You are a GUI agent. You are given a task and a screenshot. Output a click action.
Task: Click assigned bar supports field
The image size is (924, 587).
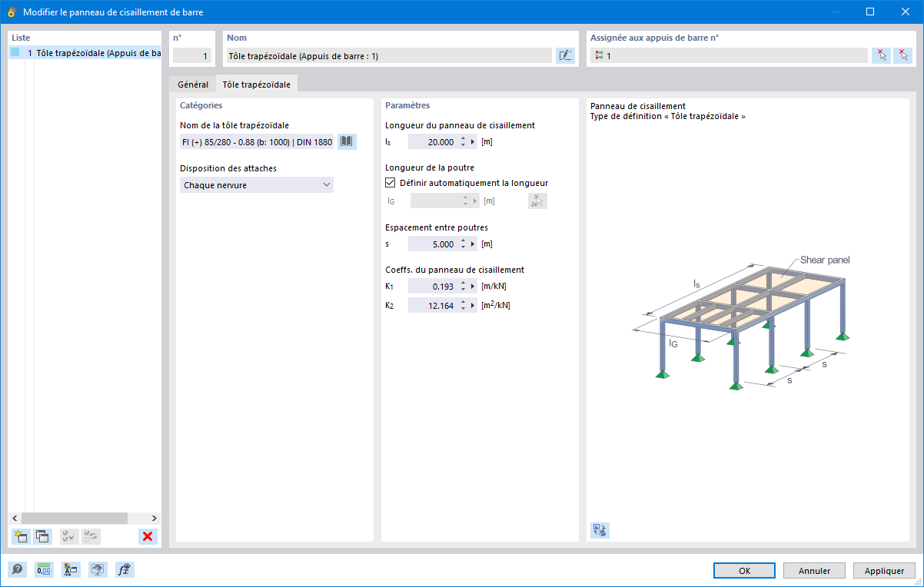pos(730,55)
